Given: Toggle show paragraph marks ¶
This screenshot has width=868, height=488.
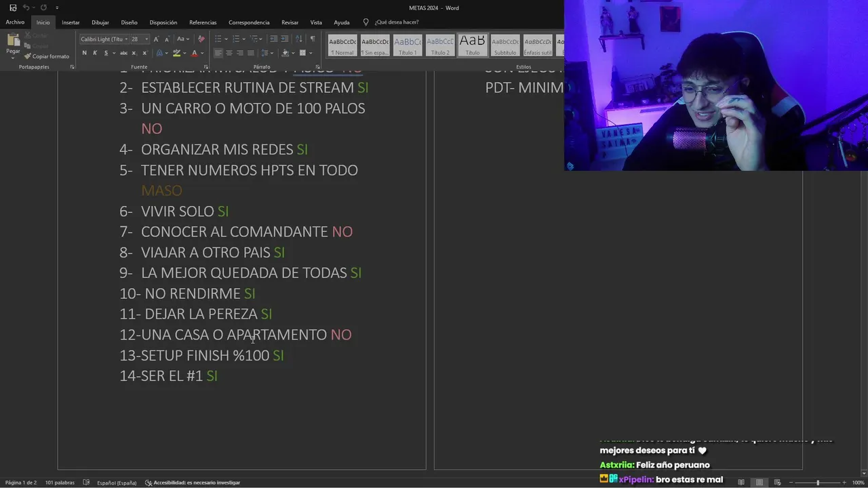Looking at the screenshot, I should (312, 39).
